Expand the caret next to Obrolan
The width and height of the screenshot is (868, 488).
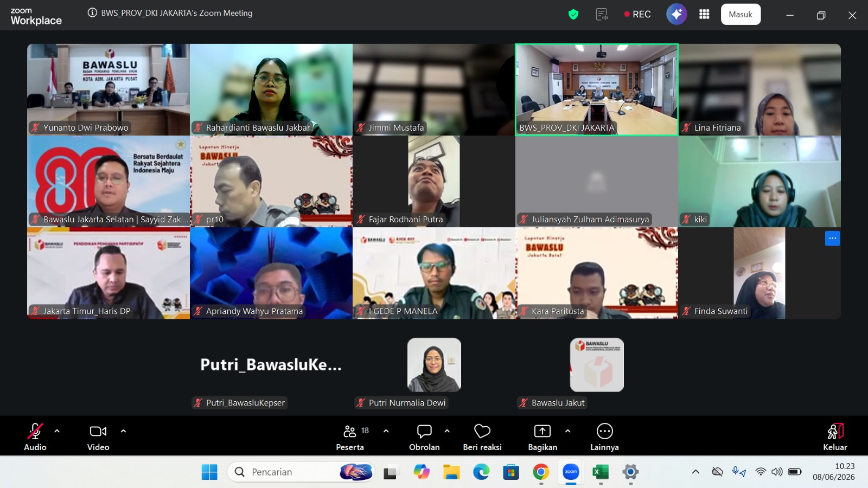click(x=447, y=431)
